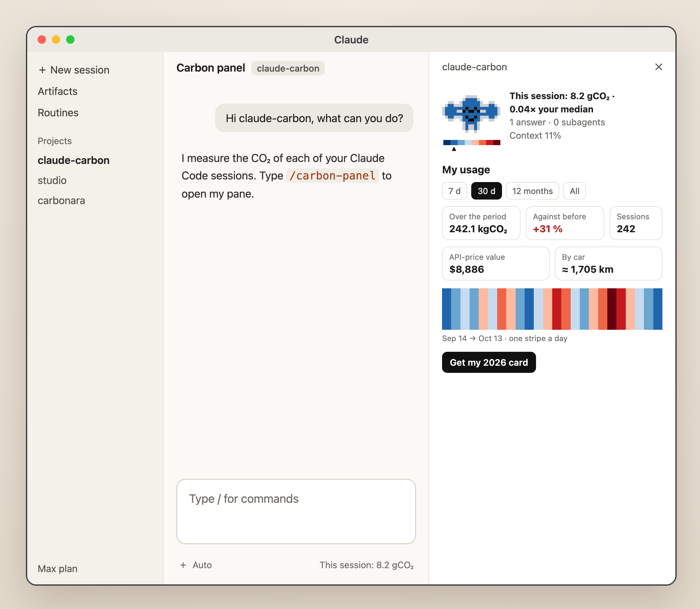
Task: Close the claude-carbon side panel
Action: pyautogui.click(x=658, y=67)
